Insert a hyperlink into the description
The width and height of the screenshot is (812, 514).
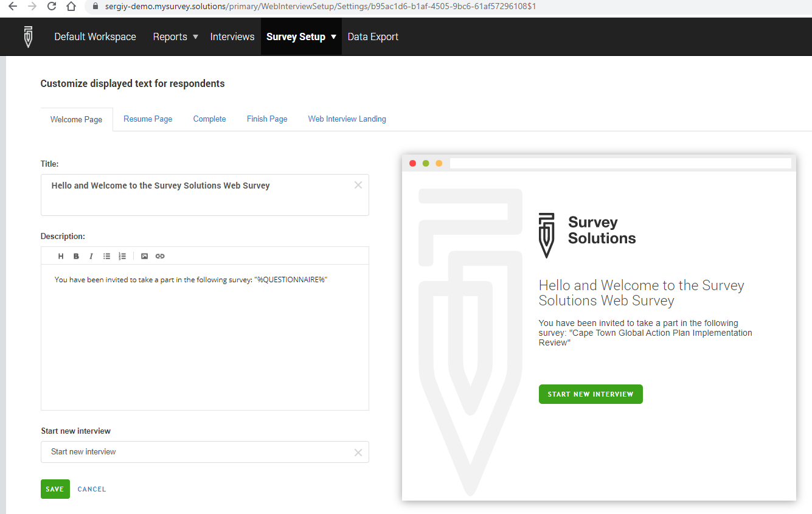[x=159, y=255]
